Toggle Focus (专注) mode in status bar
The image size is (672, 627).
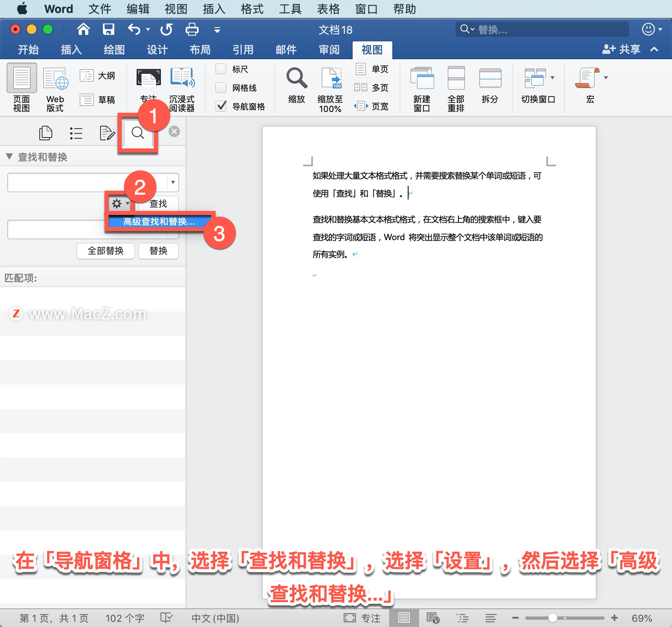362,618
